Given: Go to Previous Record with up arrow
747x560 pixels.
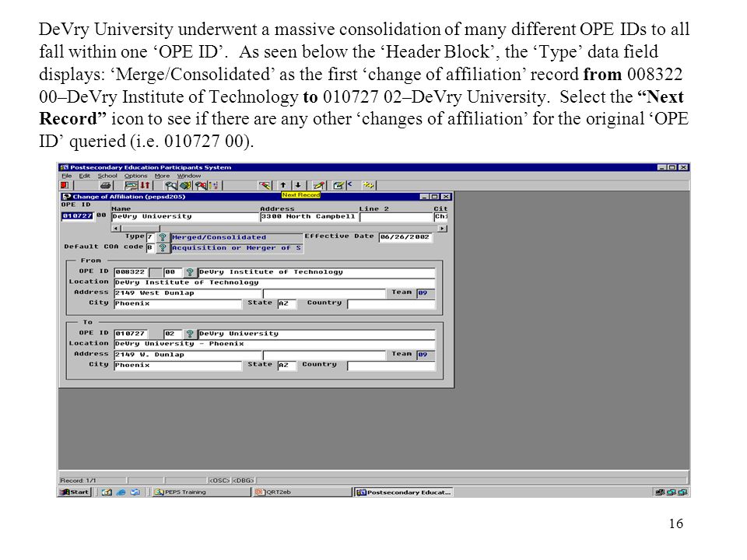Looking at the screenshot, I should click(x=283, y=185).
